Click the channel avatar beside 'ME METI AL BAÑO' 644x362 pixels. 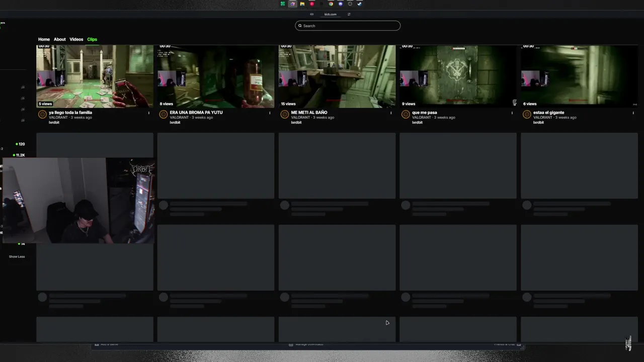click(284, 115)
